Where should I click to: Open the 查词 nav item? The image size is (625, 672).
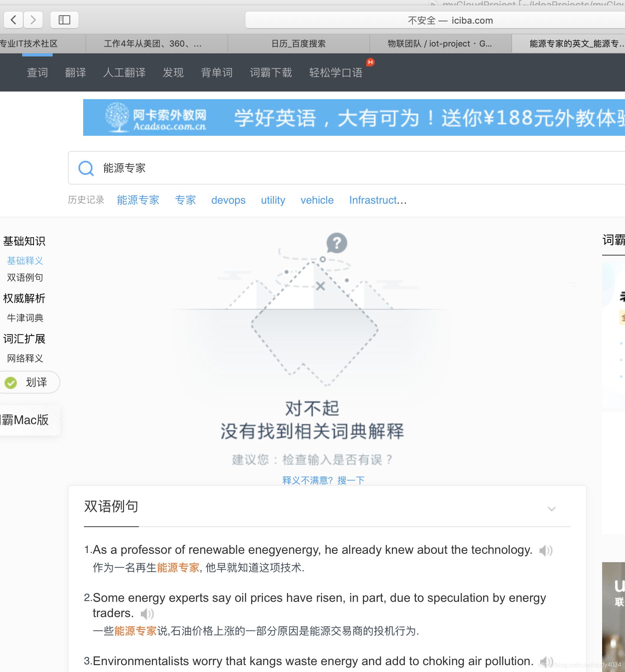(37, 72)
